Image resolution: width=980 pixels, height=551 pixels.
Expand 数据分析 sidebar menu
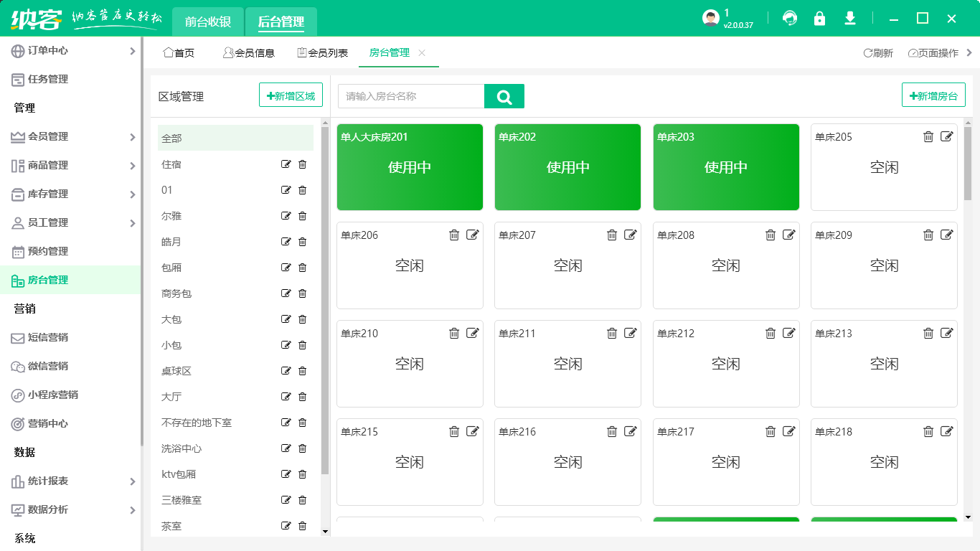point(132,510)
